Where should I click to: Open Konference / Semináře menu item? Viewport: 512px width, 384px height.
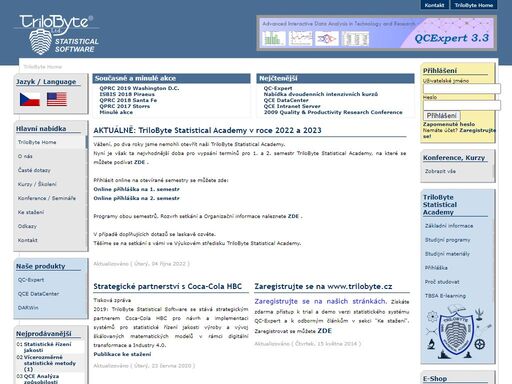(47, 198)
